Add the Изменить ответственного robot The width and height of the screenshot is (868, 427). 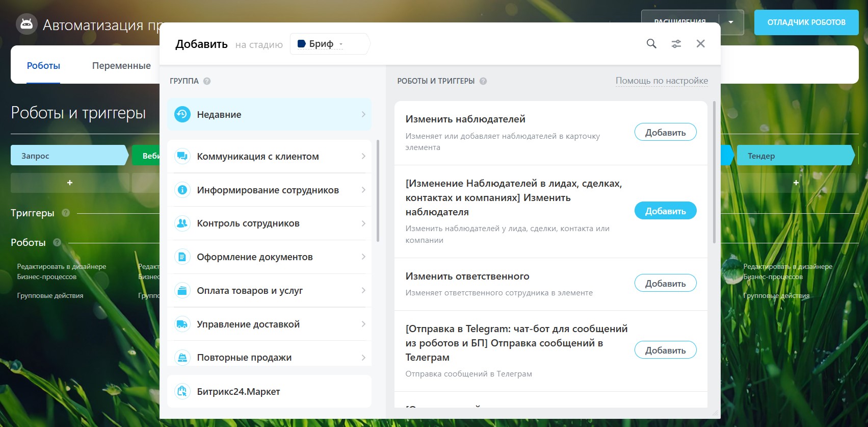click(x=665, y=283)
